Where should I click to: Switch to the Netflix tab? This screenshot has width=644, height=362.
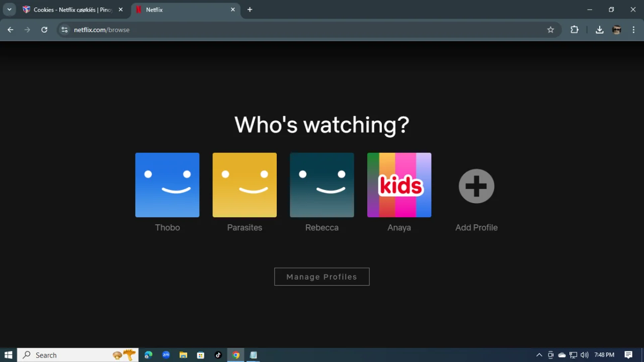point(185,10)
